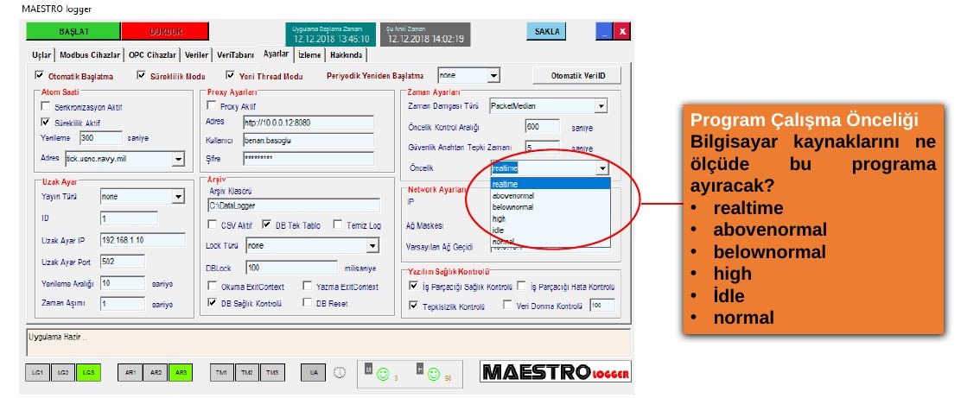Image resolution: width=980 pixels, height=398 pixels.
Task: Open the Atom Saati Adres dropdown
Action: (x=179, y=159)
